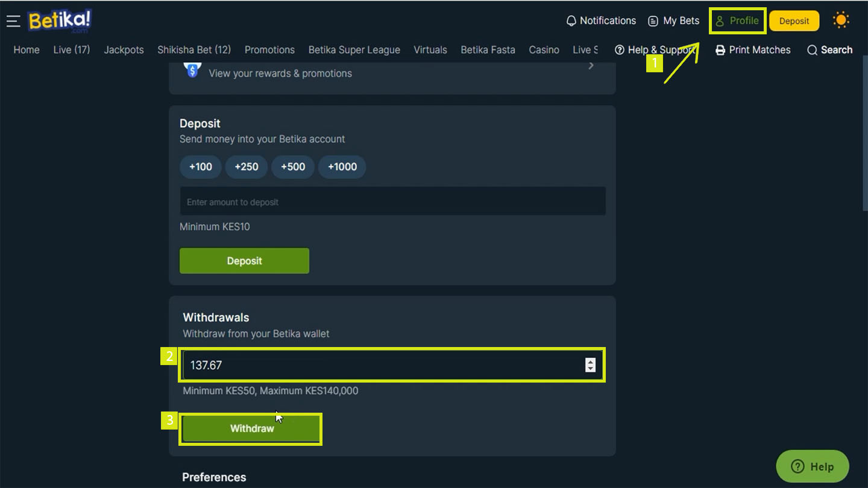Viewport: 868px width, 488px height.
Task: Open Help & Support
Action: pyautogui.click(x=655, y=50)
